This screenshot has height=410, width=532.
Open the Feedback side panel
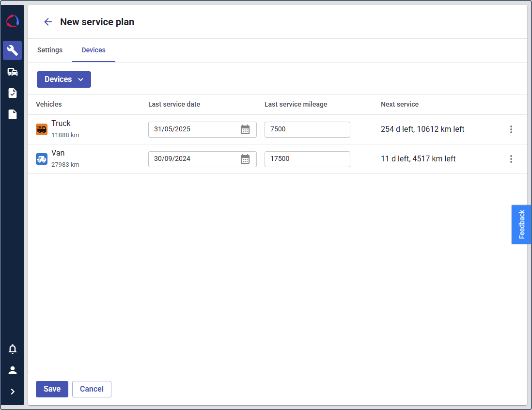click(x=521, y=224)
